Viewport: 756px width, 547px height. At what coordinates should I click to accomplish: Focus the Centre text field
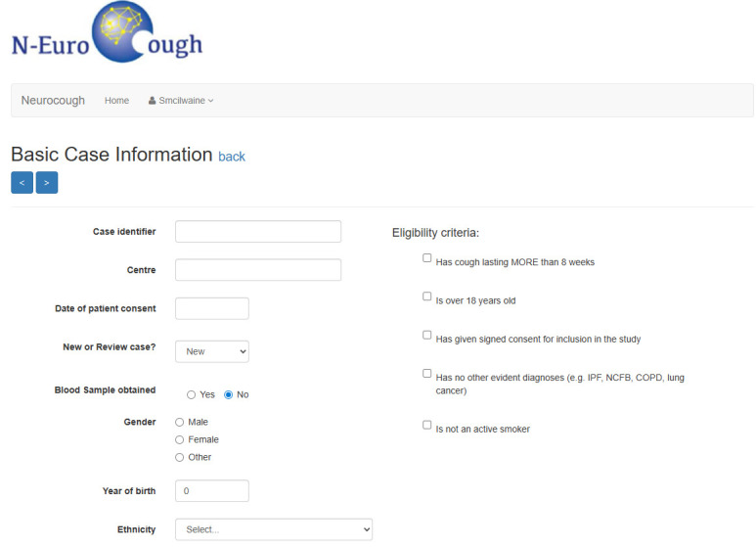(258, 270)
